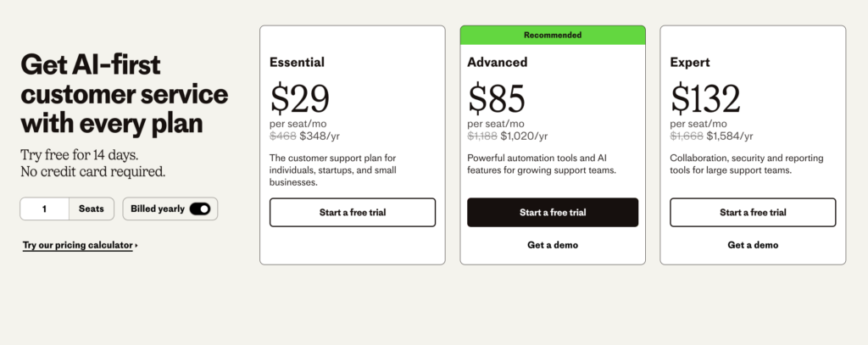This screenshot has height=345, width=868.
Task: Select the Expert plan heading
Action: pyautogui.click(x=690, y=62)
